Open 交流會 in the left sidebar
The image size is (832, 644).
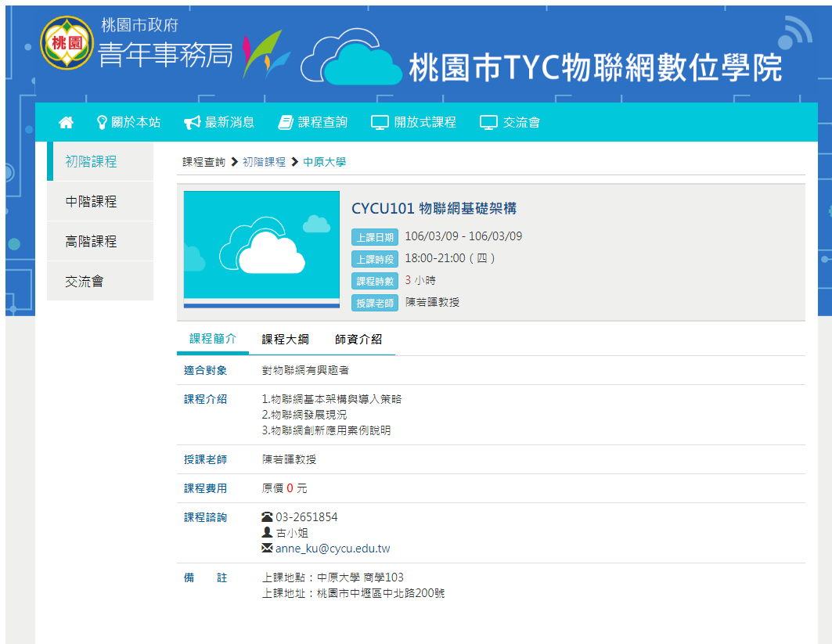pyautogui.click(x=85, y=282)
